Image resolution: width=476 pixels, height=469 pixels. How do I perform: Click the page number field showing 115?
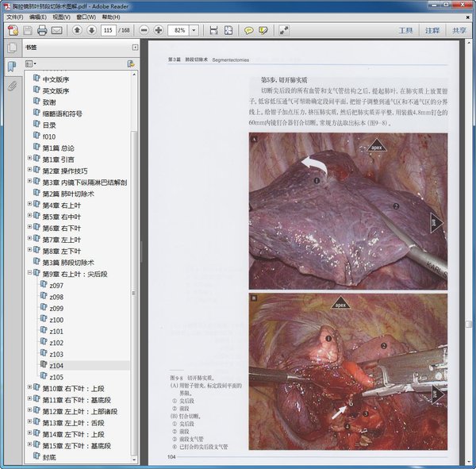(108, 30)
